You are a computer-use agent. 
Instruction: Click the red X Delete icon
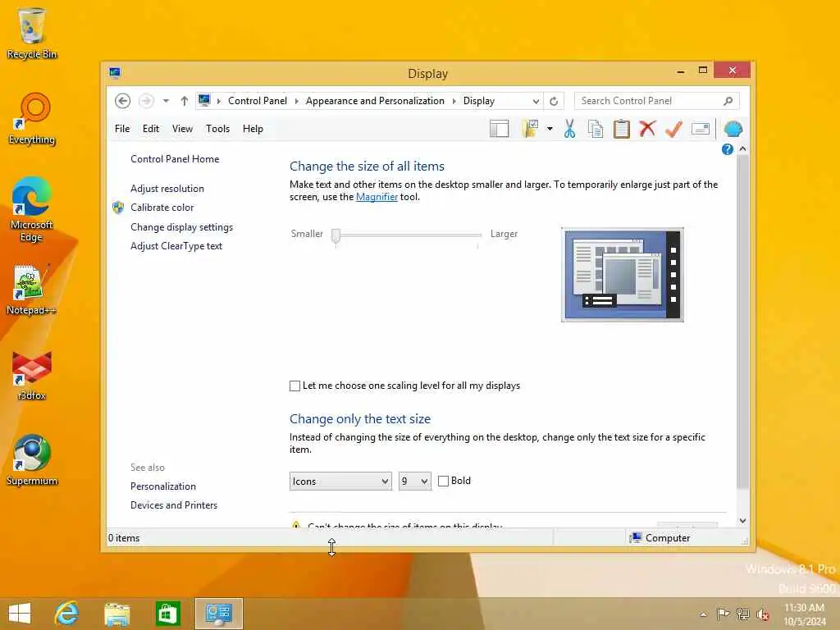coord(648,129)
